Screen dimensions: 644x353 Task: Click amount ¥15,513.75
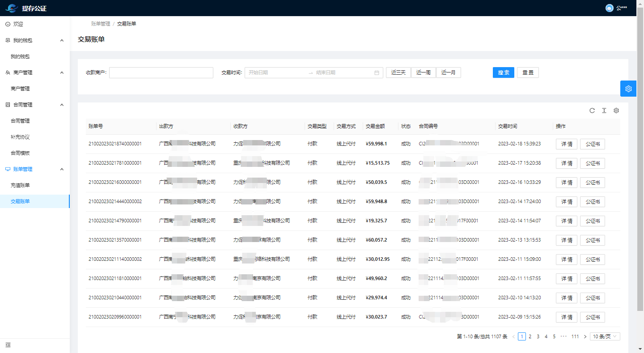tap(377, 163)
